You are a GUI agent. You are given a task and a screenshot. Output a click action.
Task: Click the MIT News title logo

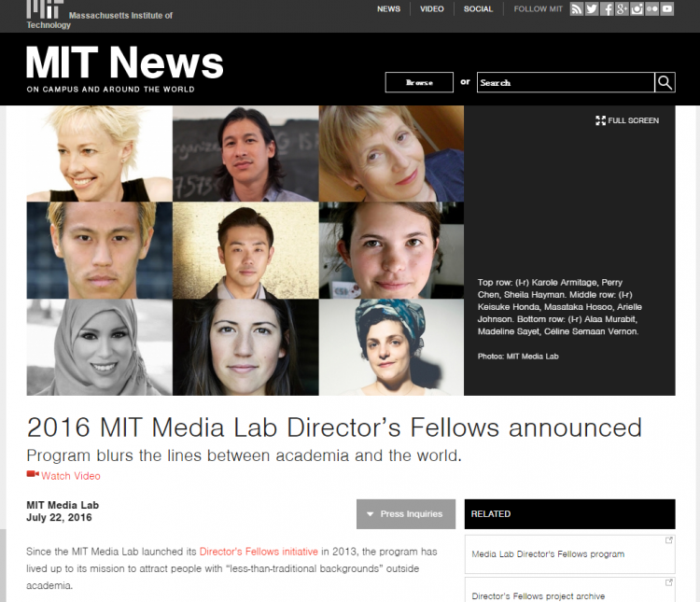click(x=124, y=63)
